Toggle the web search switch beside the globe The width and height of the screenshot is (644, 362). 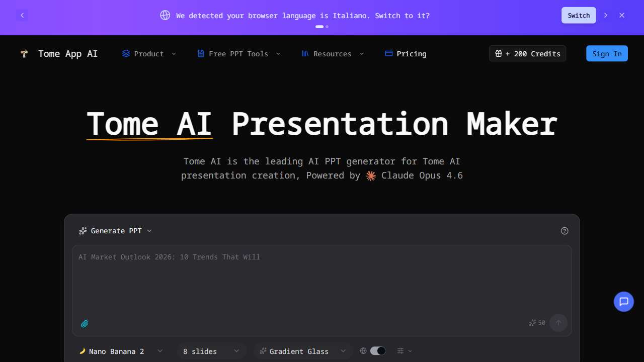click(x=377, y=351)
